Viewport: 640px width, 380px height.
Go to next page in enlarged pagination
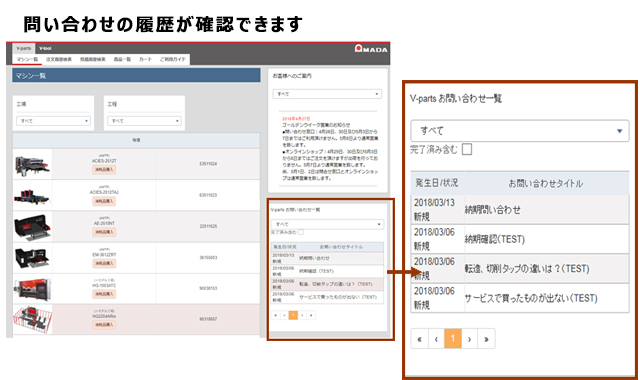click(x=469, y=339)
